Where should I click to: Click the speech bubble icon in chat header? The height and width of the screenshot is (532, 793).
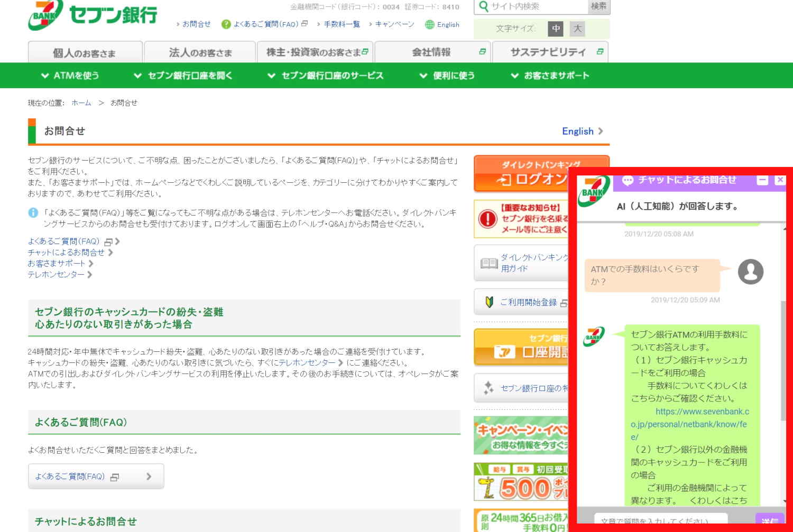(628, 181)
